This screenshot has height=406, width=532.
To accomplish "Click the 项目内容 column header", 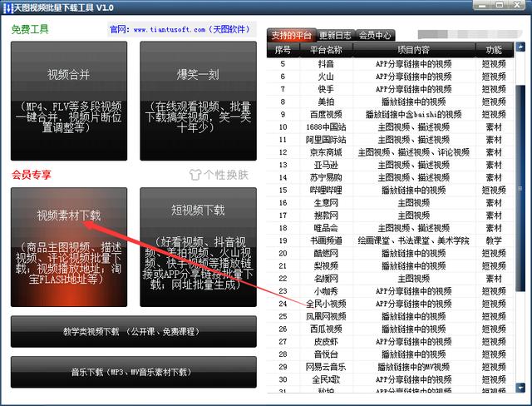I will (414, 50).
